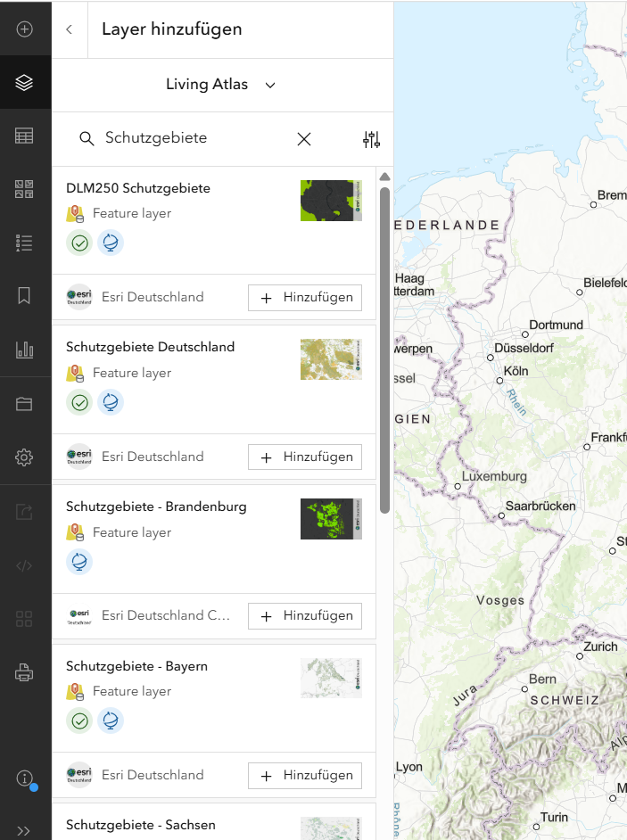This screenshot has width=627, height=840.
Task: Click the Schutzgebiete Deutschland thumbnail
Action: coord(331,359)
